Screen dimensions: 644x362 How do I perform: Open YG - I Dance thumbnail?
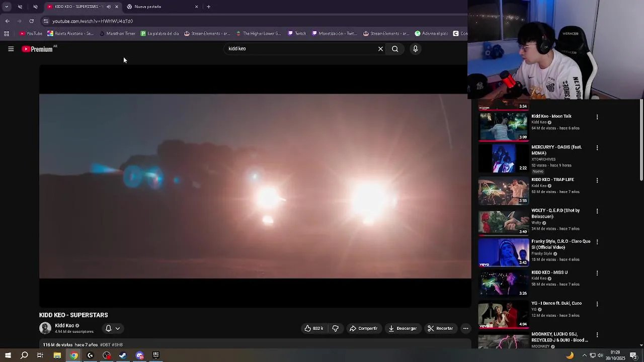[x=503, y=314]
